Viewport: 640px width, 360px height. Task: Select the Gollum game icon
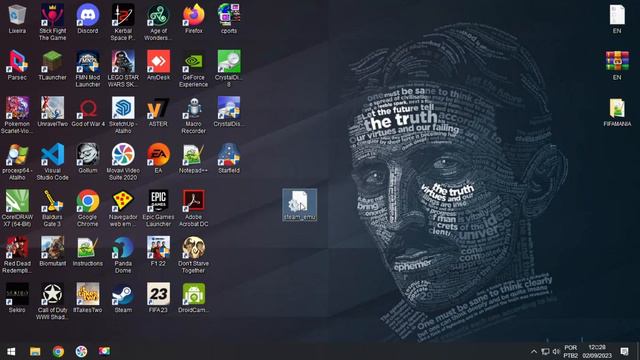point(88,159)
